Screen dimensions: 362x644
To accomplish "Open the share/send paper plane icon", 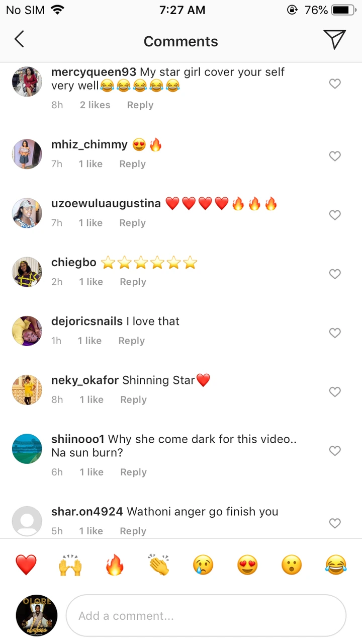I will (334, 39).
